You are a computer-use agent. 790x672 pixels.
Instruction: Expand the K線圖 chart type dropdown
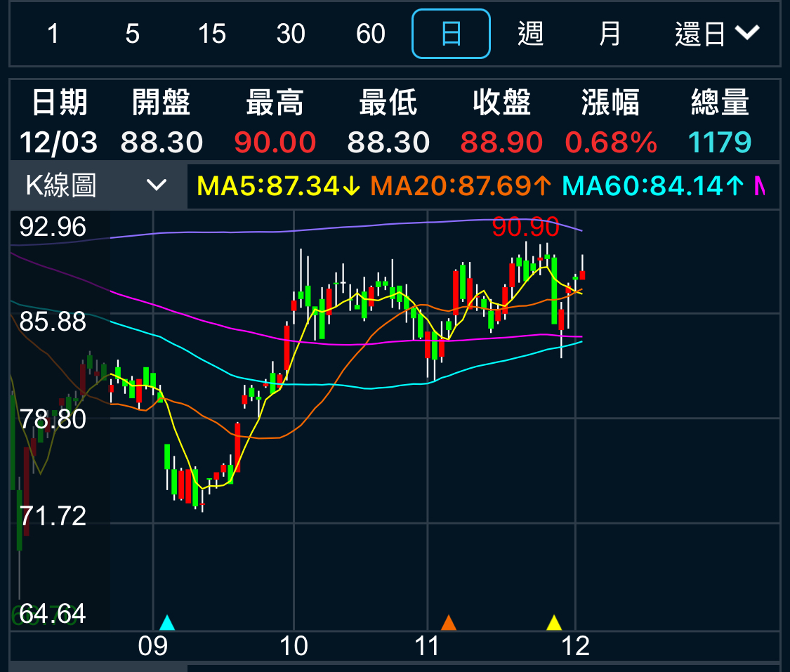[x=97, y=185]
